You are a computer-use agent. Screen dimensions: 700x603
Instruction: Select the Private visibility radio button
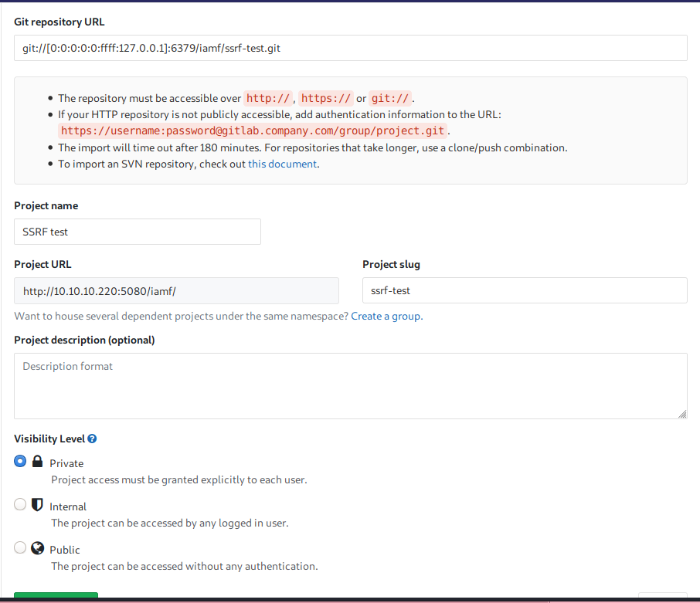click(x=20, y=462)
